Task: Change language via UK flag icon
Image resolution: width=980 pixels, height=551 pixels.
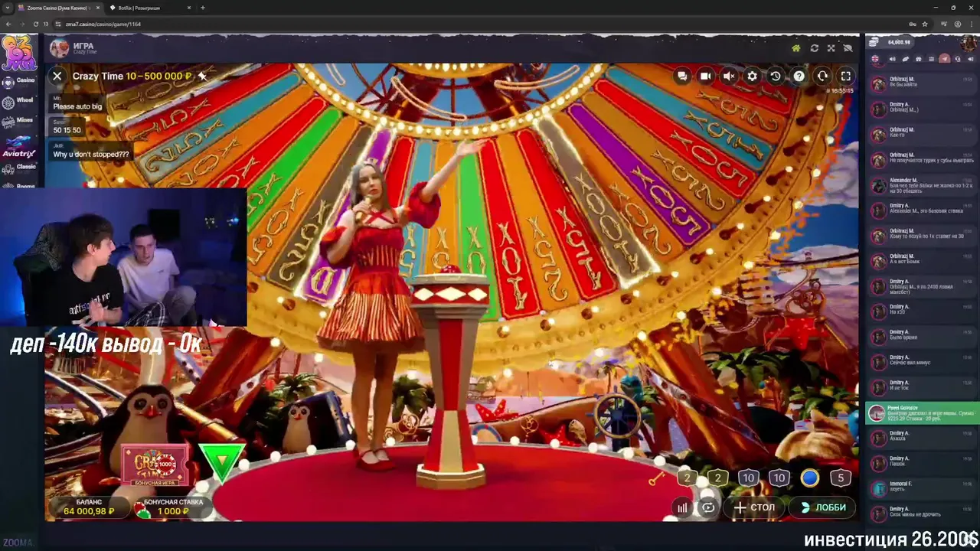Action: 875,59
